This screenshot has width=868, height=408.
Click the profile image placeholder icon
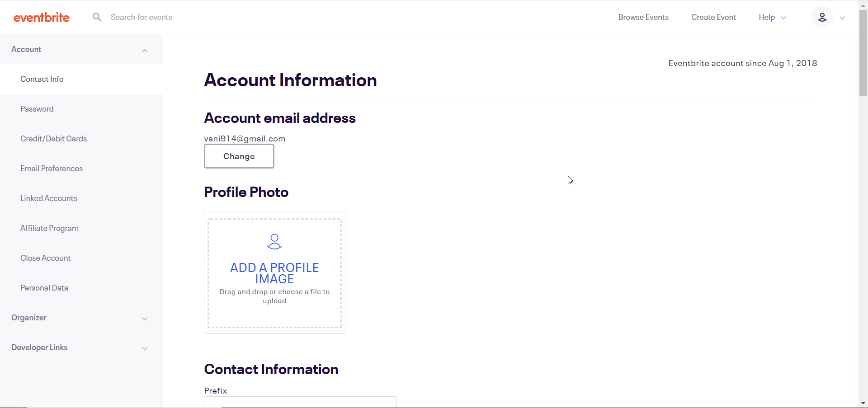274,241
